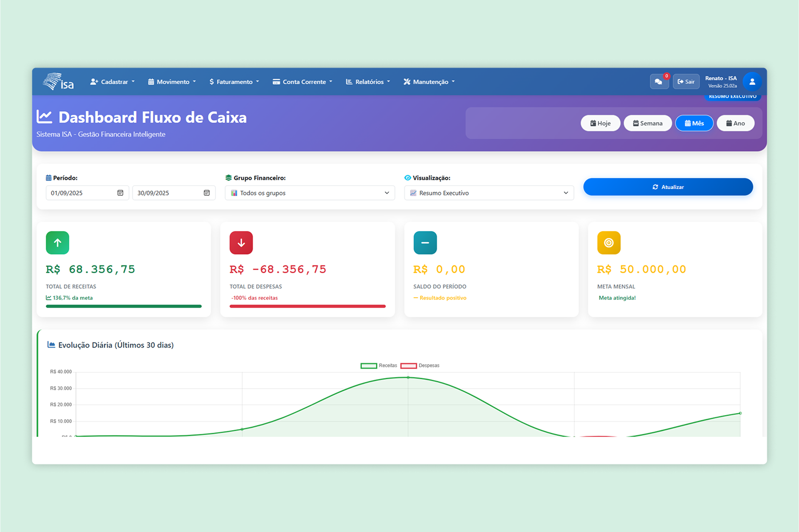Click the yellow meta mensal target icon

point(609,243)
